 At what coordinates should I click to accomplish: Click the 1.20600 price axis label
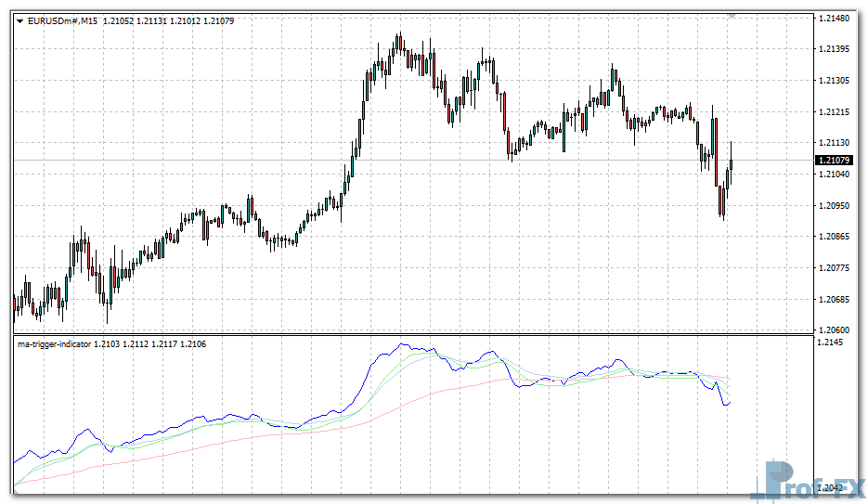click(836, 330)
